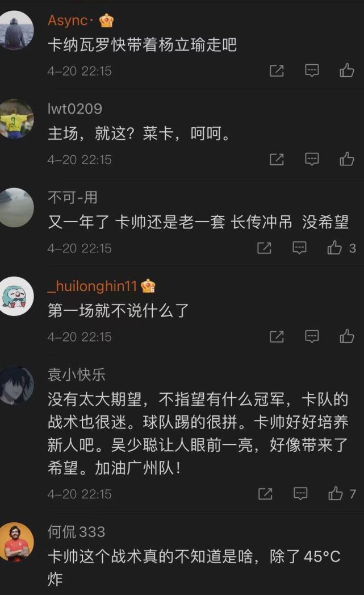Open the reply bubble on 袁小快乐's comment

click(300, 493)
